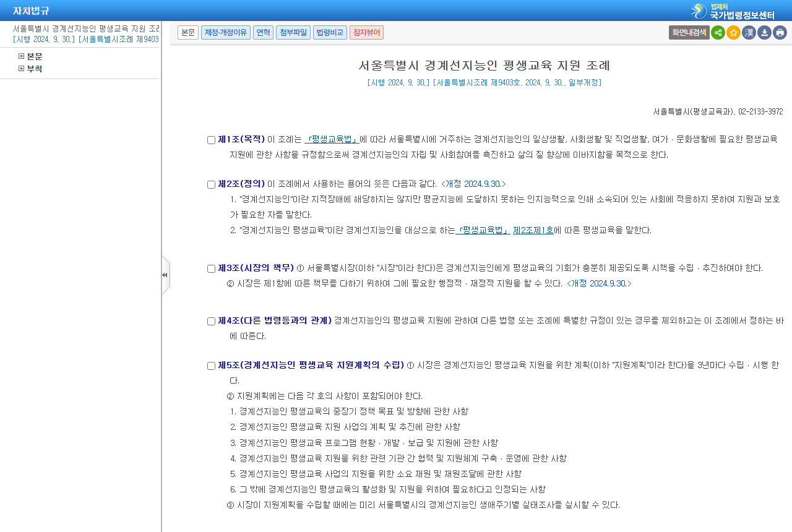792x532 pixels.
Task: Open the 국가법령정보센터 logo
Action: click(x=733, y=11)
